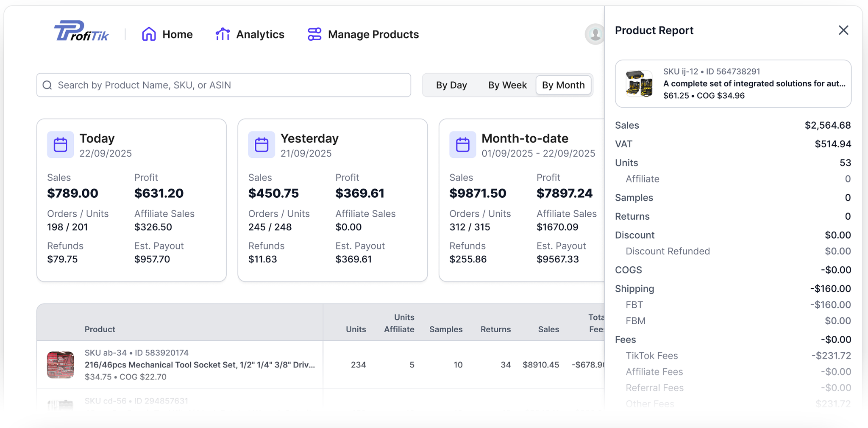Focus the product search field
Image resolution: width=868 pixels, height=428 pixels.
229,85
